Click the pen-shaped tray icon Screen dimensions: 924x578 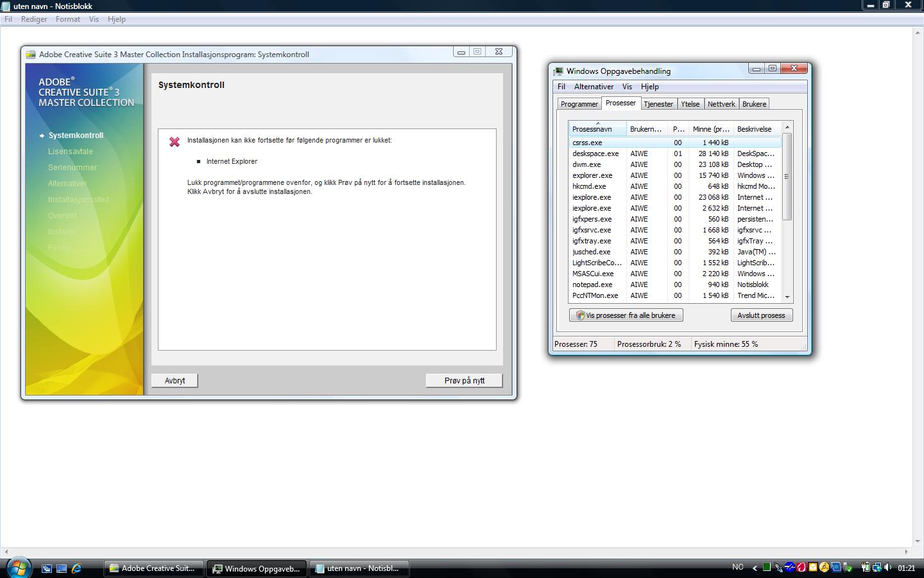778,567
